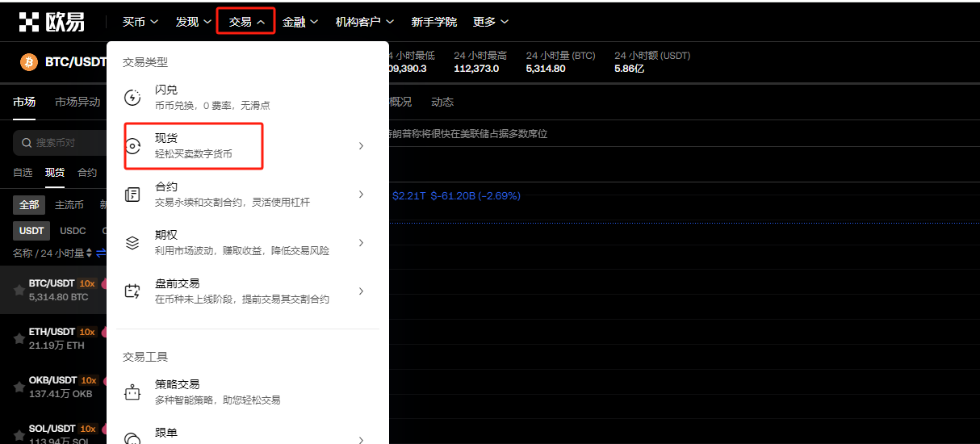Favorite ETH/USDT with its star
Image resolution: width=980 pixels, height=444 pixels.
point(19,339)
